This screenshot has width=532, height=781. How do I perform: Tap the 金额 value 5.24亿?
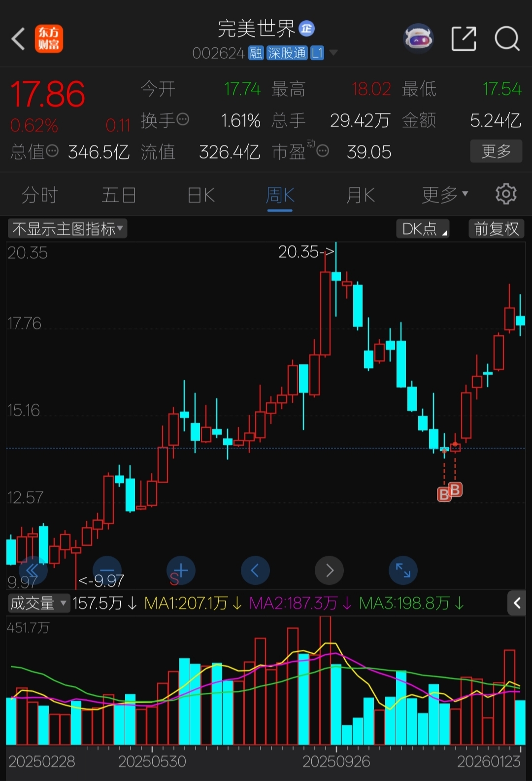[496, 120]
